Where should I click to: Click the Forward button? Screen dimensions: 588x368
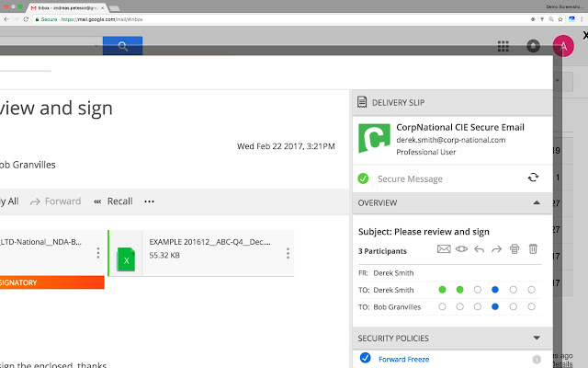[56, 201]
